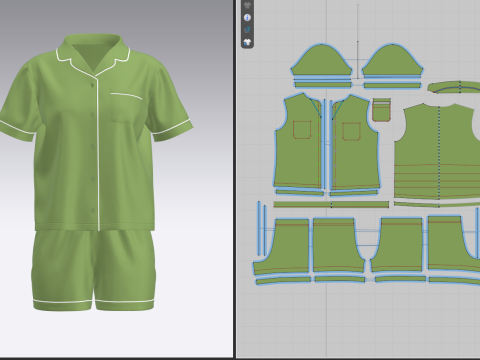480x360 pixels.
Task: Open the blue information icon
Action: tap(247, 18)
